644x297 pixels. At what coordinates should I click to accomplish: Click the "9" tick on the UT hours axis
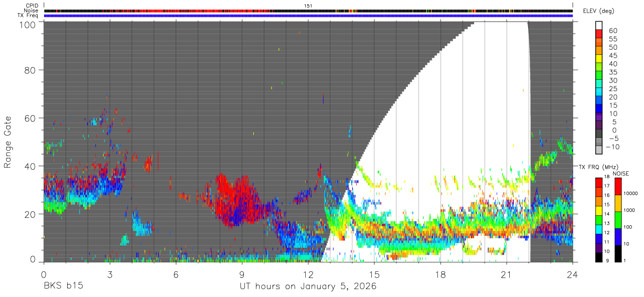coord(242,274)
